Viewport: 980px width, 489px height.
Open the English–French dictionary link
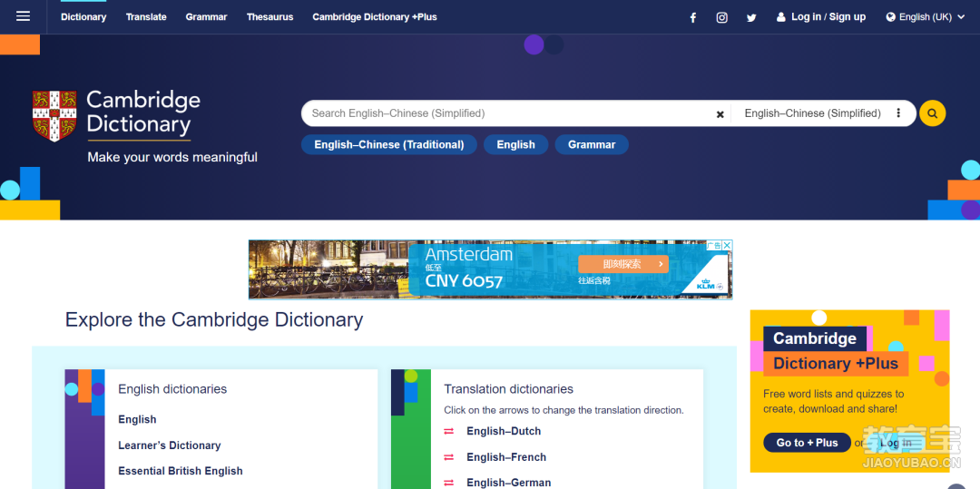point(506,457)
